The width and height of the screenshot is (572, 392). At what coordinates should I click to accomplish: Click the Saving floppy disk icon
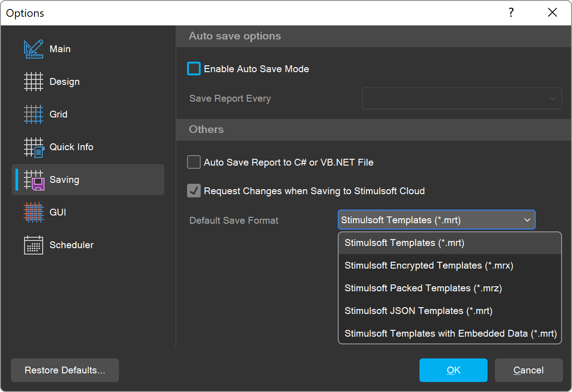[x=34, y=180]
